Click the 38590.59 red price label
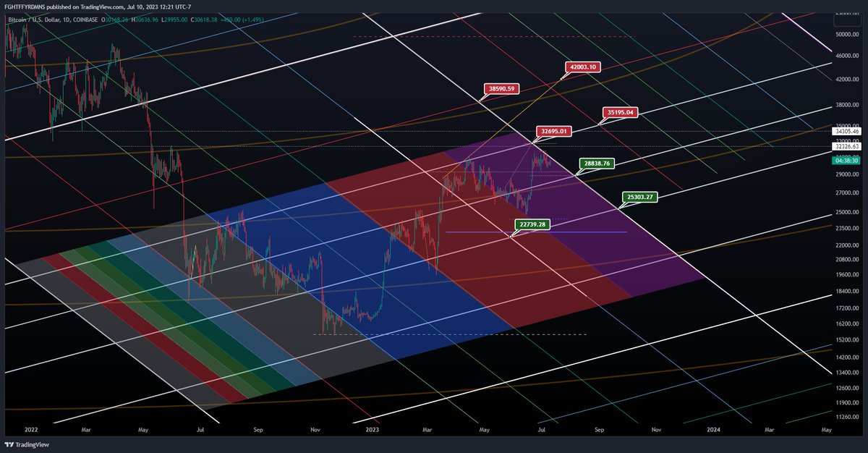 tap(501, 89)
